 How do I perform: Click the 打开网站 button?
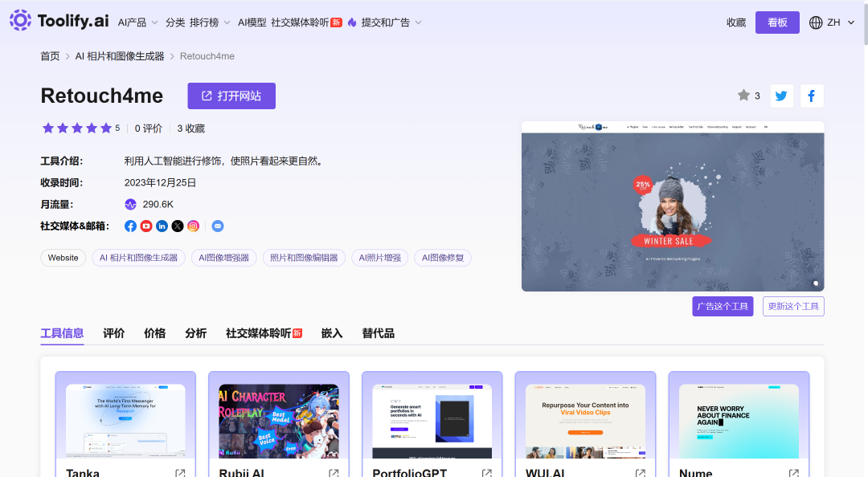(231, 96)
